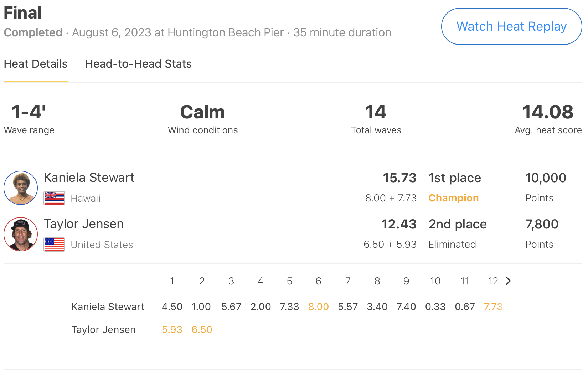Click Taylor Jensen's profile photo
Viewport: 588px width, 375px height.
21,234
